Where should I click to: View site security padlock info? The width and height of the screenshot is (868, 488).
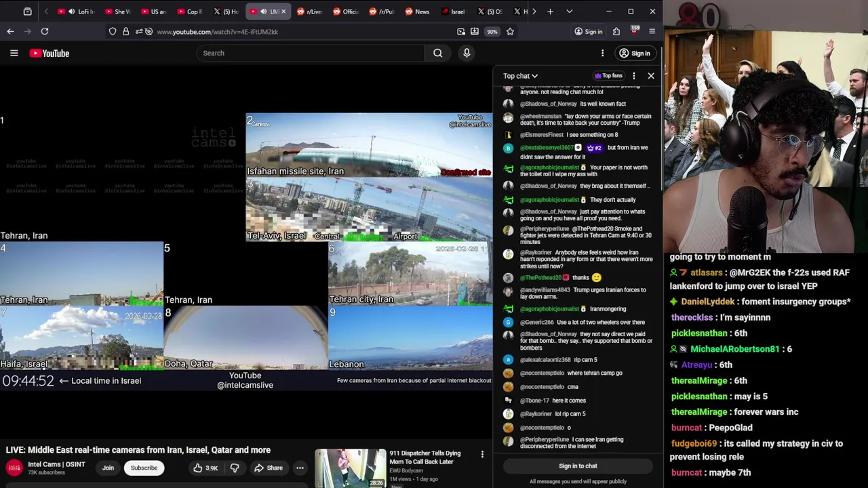click(x=125, y=31)
